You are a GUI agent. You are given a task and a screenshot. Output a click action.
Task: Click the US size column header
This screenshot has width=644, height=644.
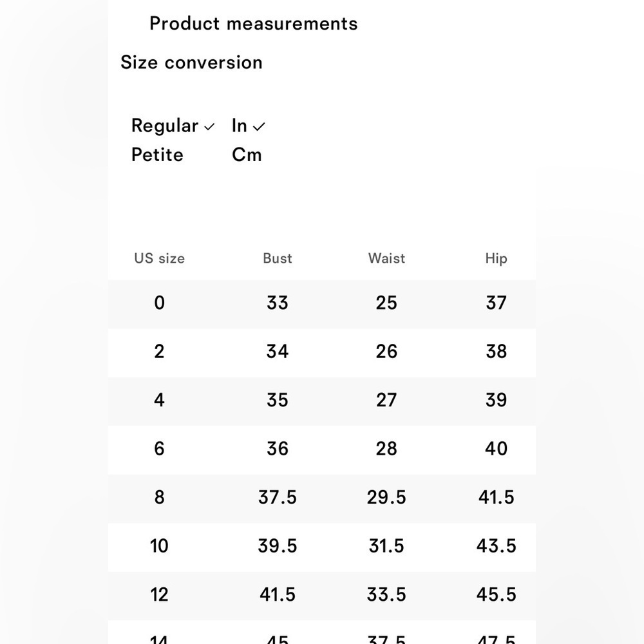click(159, 258)
